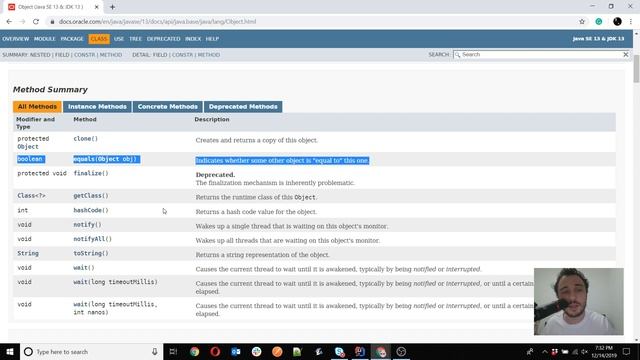Open the equals(Object obj) method link
Viewport: 640px width, 360px height.
coord(106,159)
